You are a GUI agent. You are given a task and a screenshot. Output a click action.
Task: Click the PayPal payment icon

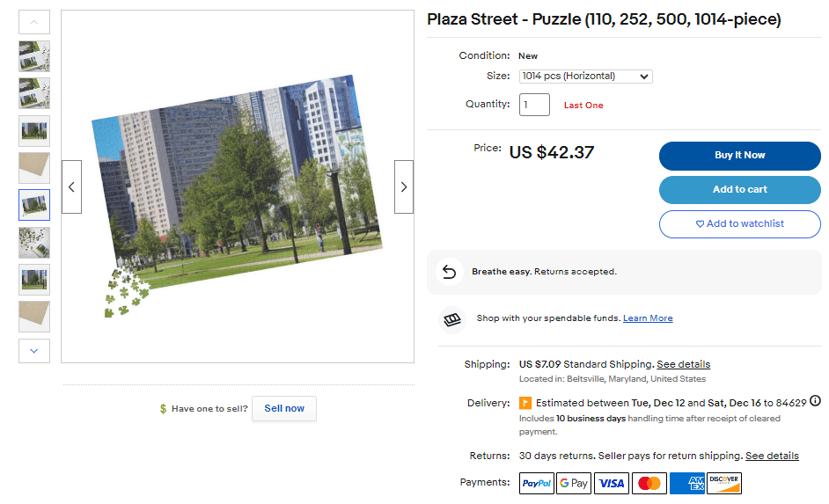point(537,483)
